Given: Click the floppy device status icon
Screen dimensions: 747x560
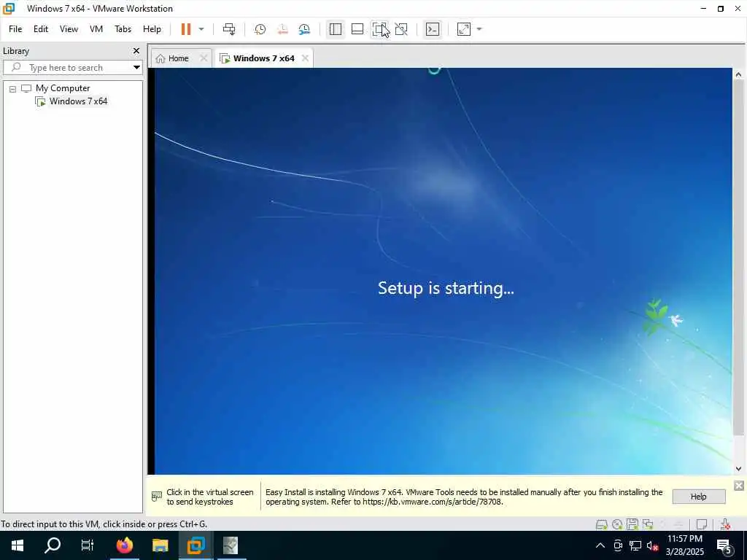Looking at the screenshot, I should (632, 524).
